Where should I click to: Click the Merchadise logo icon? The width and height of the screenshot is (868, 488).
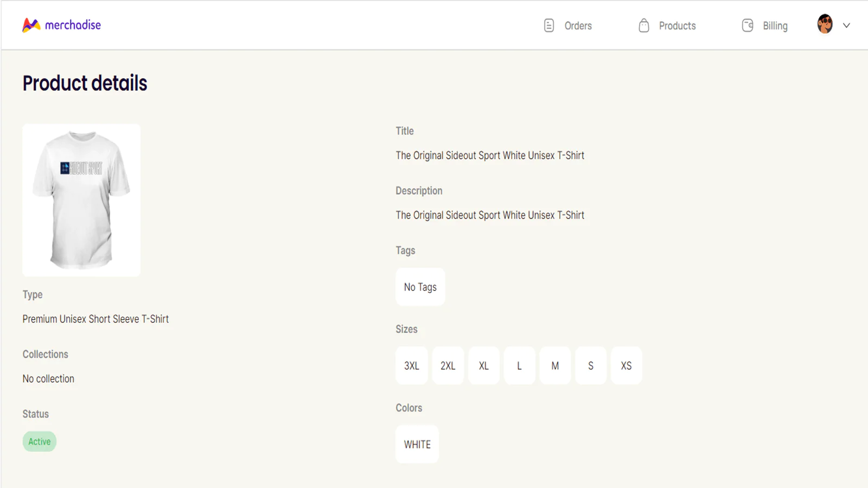tap(31, 25)
